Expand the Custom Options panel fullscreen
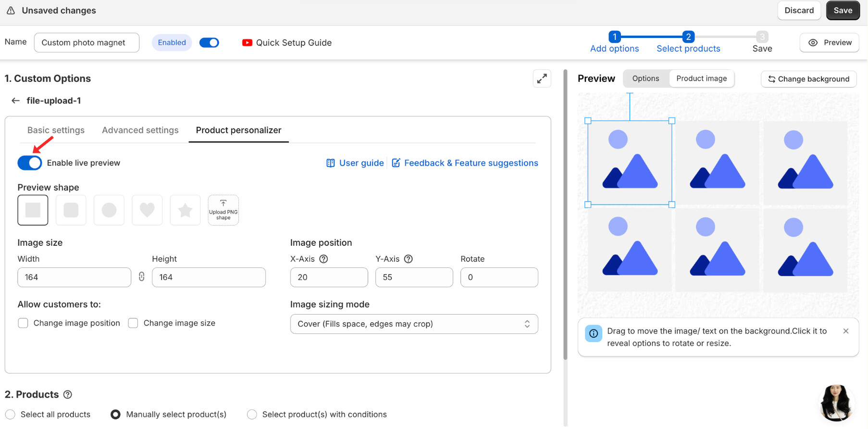 [542, 79]
